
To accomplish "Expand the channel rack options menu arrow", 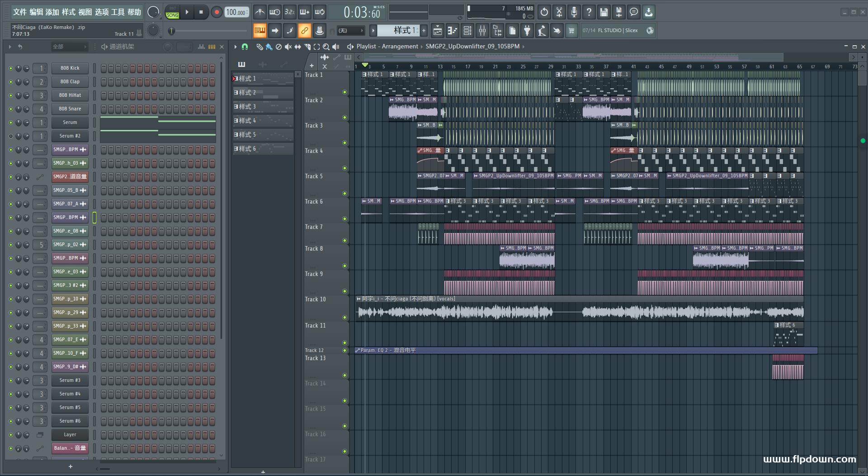I will pyautogui.click(x=9, y=47).
